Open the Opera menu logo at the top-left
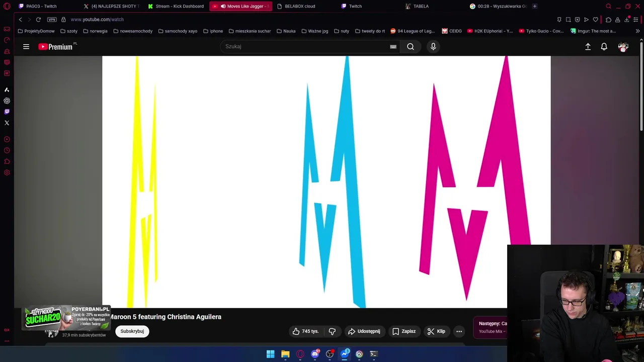Image resolution: width=644 pixels, height=362 pixels. [7, 7]
